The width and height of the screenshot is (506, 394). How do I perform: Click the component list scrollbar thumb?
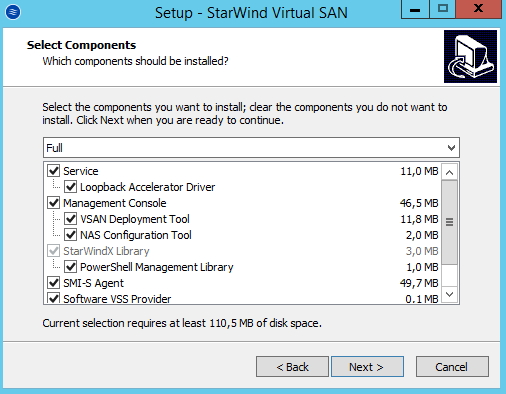point(449,222)
